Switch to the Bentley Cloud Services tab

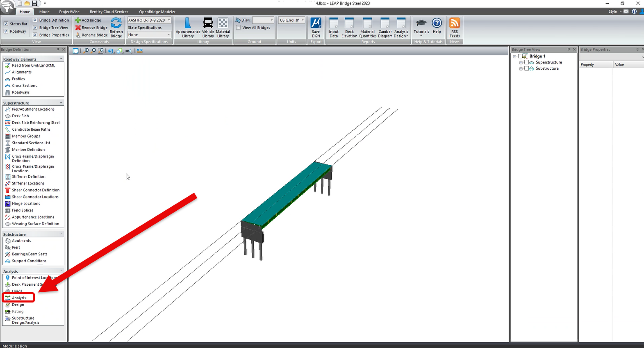[109, 11]
